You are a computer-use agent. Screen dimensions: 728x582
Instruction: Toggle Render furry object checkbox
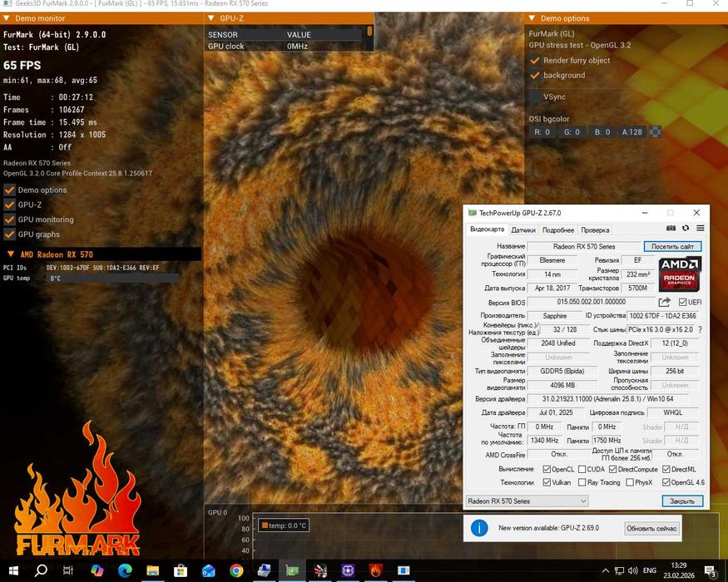535,61
